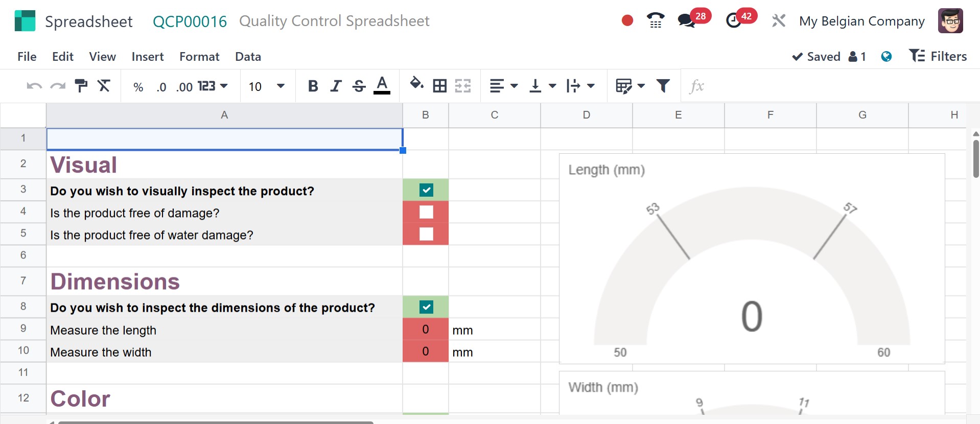Image resolution: width=980 pixels, height=424 pixels.
Task: Open the fill color picker
Action: [416, 85]
